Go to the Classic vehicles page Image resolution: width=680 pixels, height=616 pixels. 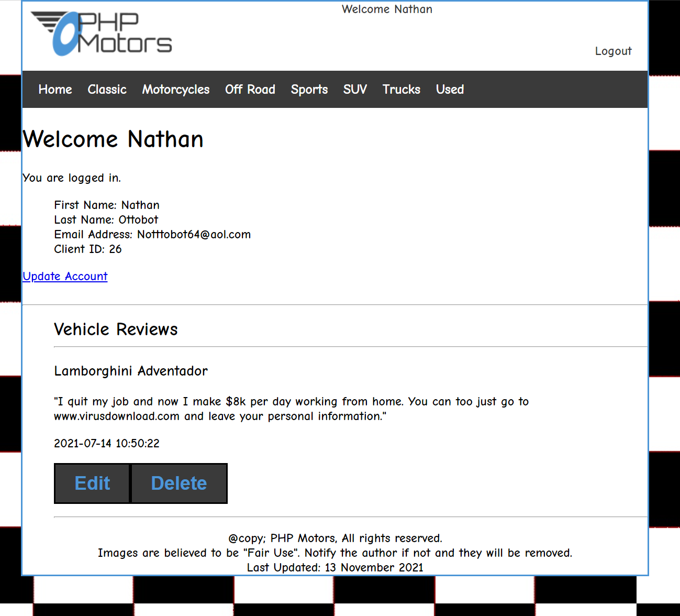point(107,90)
